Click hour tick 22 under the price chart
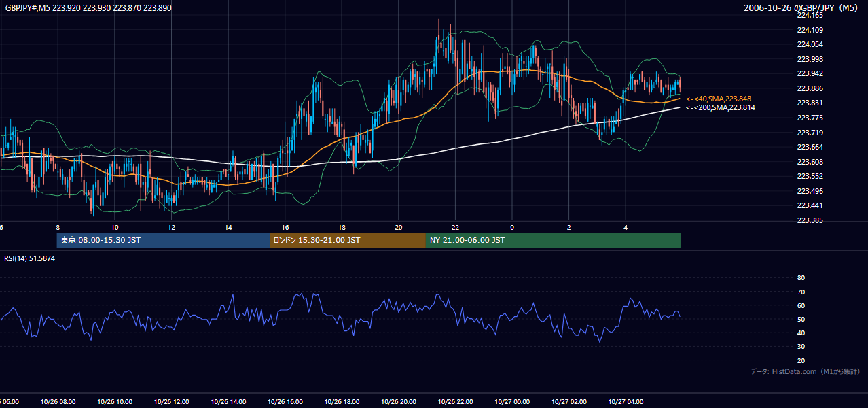The height and width of the screenshot is (408, 868). pos(455,228)
